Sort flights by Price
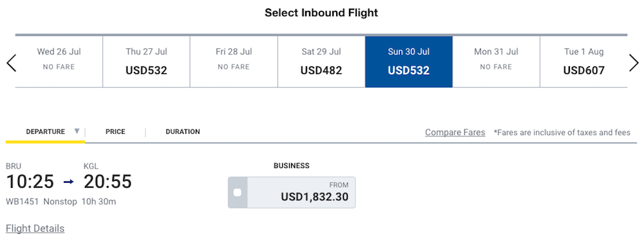 pos(115,132)
